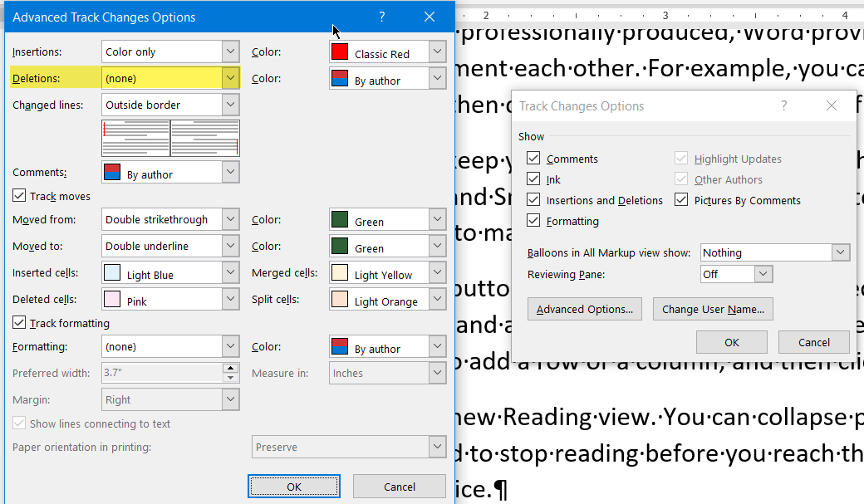Toggle the Ink checkbox

coord(533,179)
